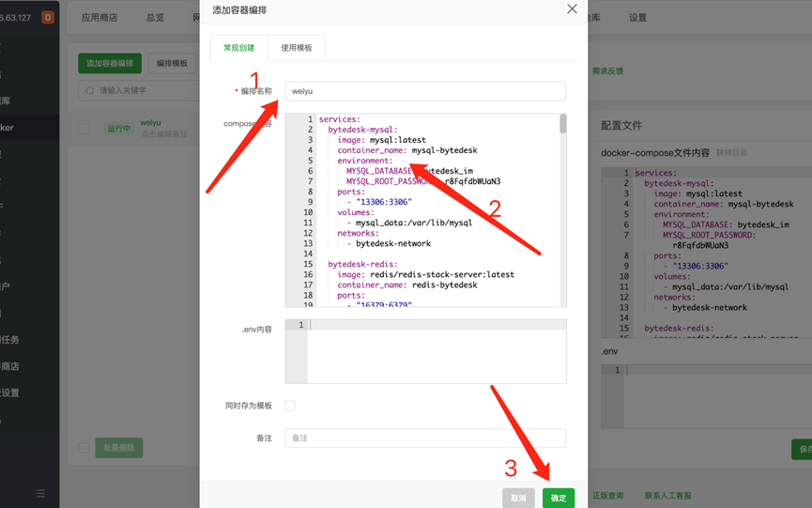Open the weiyu compose entry
This screenshot has height=508, width=812.
[151, 123]
